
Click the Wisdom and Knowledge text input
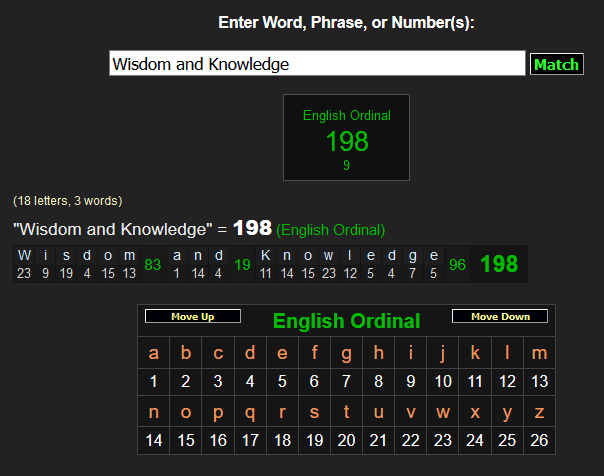pyautogui.click(x=317, y=64)
